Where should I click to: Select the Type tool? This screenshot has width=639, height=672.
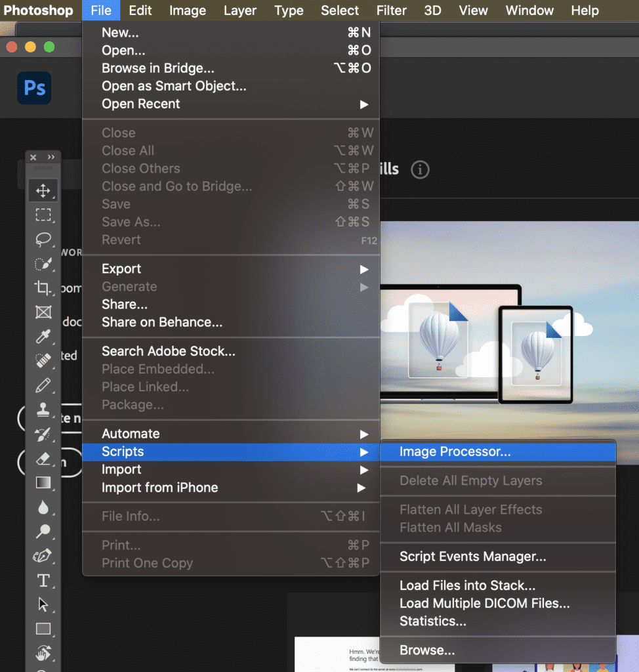click(43, 580)
